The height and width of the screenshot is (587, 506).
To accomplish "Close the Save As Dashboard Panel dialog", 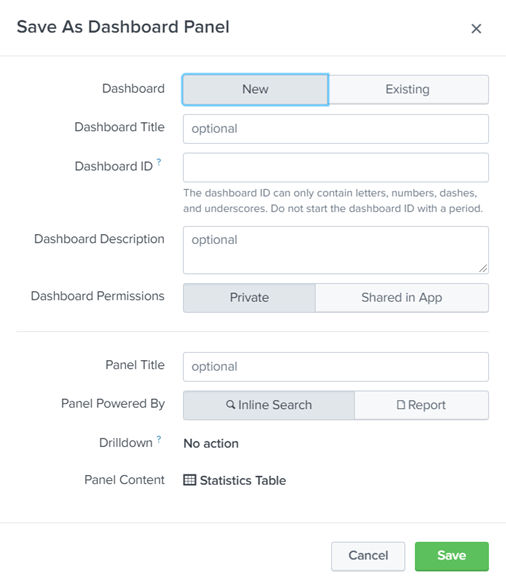I will (476, 28).
